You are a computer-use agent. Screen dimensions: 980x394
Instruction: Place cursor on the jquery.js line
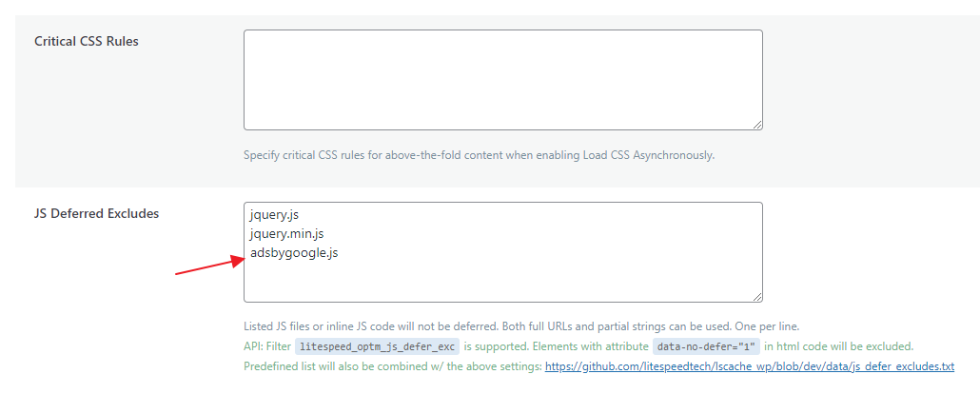click(x=276, y=215)
